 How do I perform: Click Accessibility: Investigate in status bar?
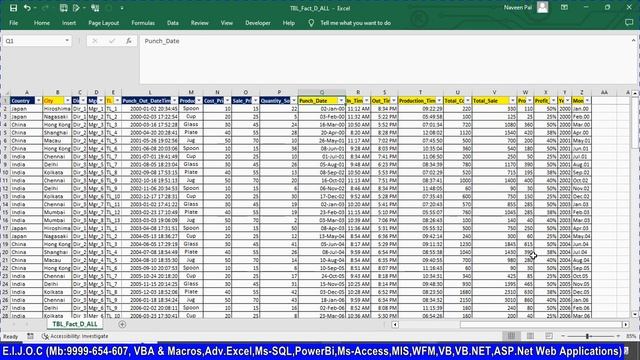75,336
